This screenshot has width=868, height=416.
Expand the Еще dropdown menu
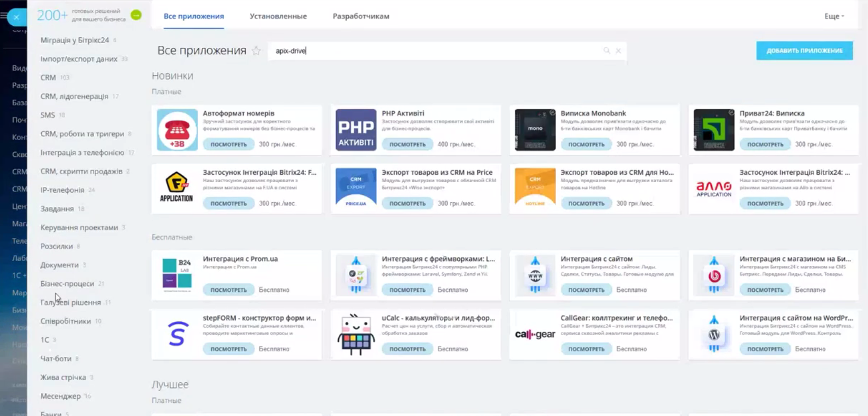(834, 16)
